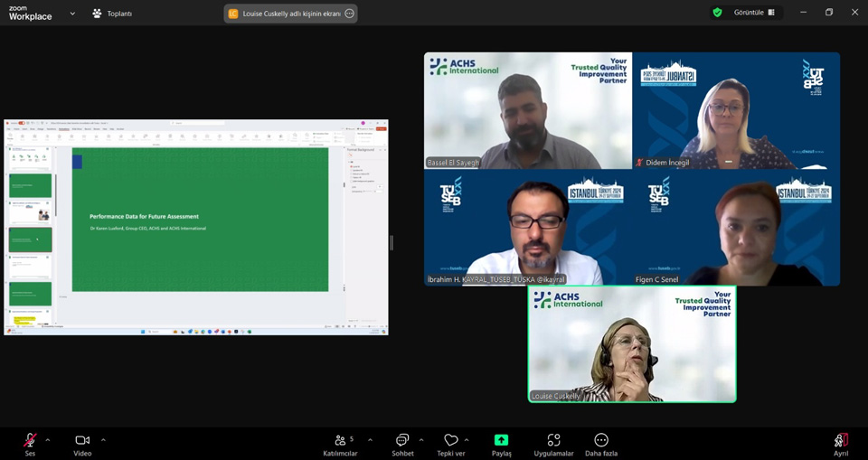The image size is (868, 460).
Task: Unmute microphone with the Ses button
Action: [x=30, y=440]
